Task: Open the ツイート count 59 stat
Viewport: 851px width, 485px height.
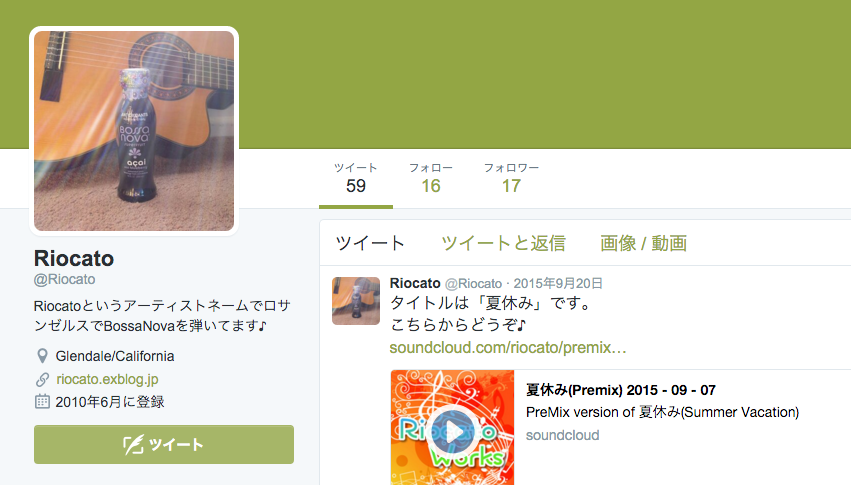Action: point(356,178)
